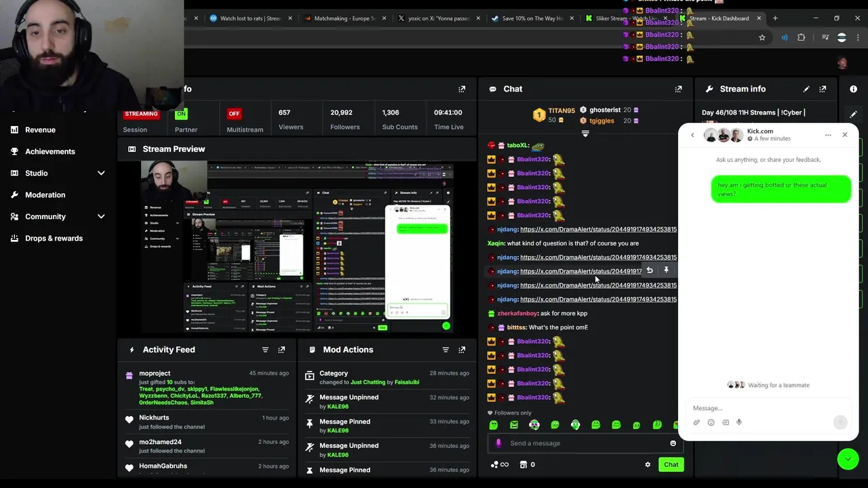Viewport: 868px width, 488px height.
Task: Reply to the hovered njdang chat message
Action: 650,270
